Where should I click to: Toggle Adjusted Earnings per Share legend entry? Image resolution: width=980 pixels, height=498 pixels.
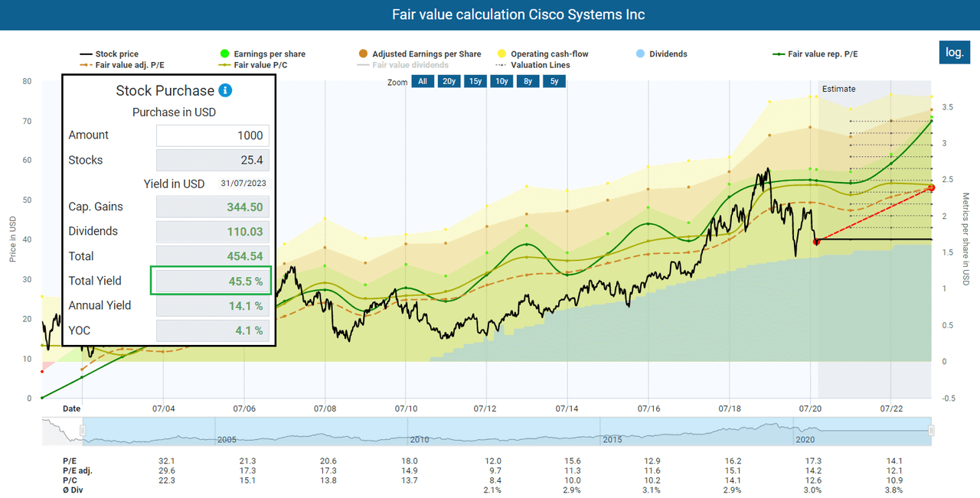click(420, 54)
